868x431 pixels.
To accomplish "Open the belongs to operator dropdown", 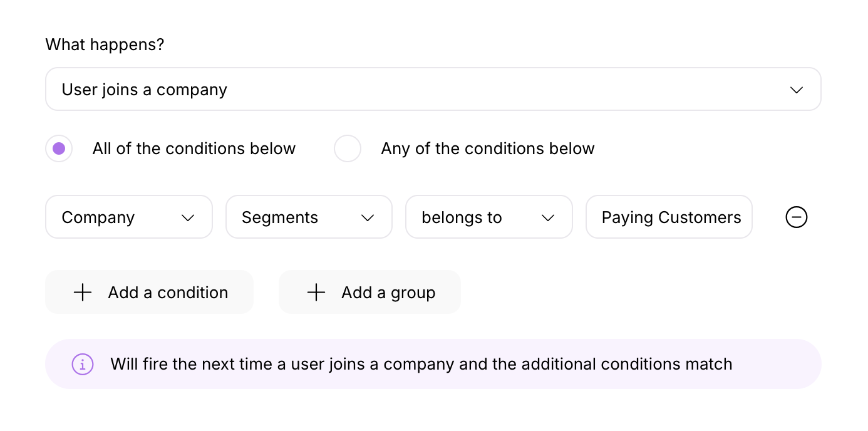I will (488, 217).
